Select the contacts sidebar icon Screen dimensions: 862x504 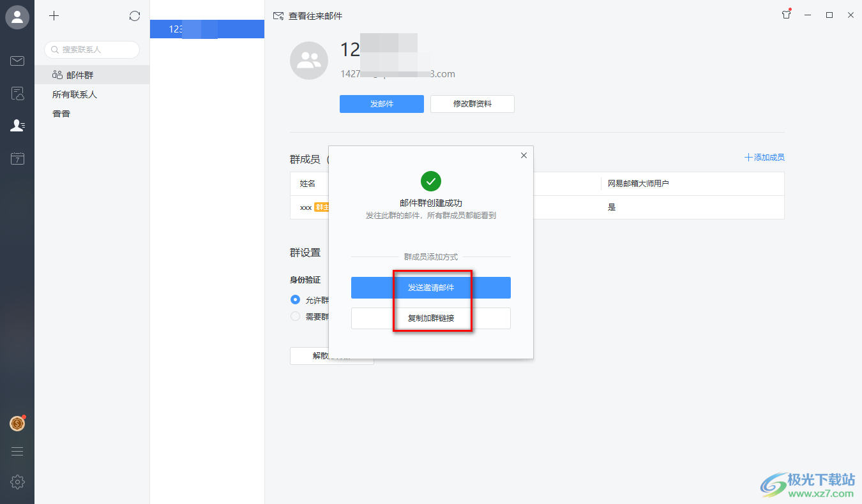[x=17, y=126]
